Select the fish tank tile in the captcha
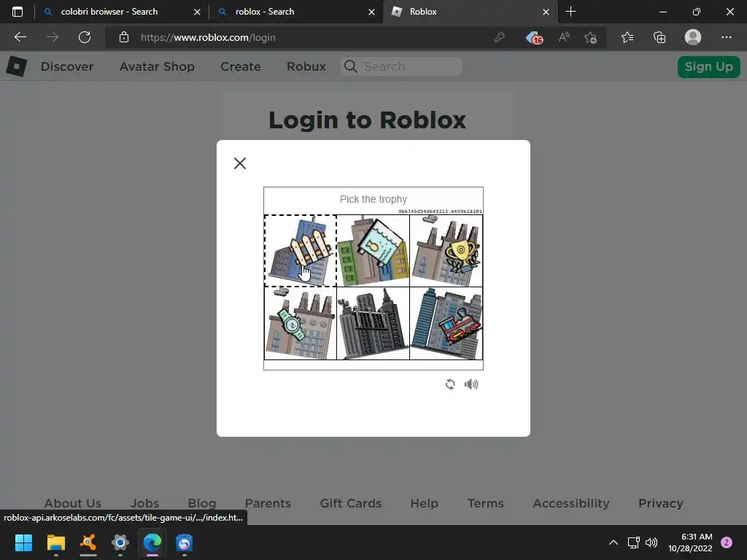The image size is (747, 560). click(x=373, y=251)
